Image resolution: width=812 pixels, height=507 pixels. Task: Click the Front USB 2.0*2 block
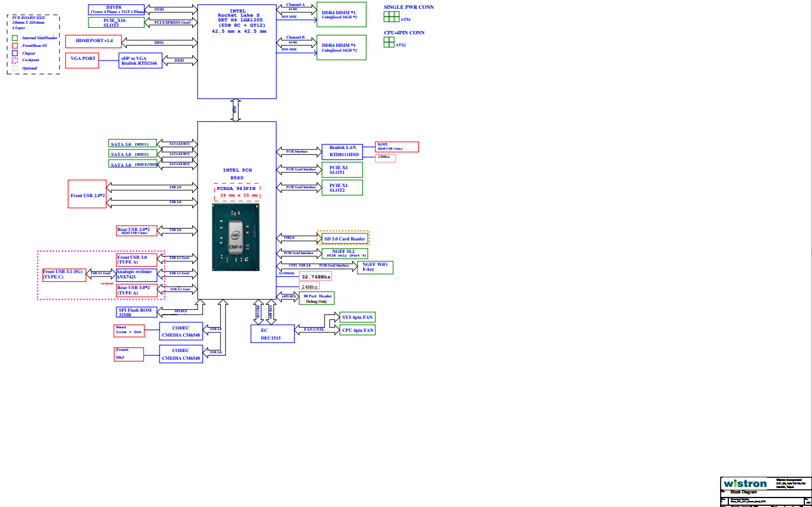tap(88, 194)
